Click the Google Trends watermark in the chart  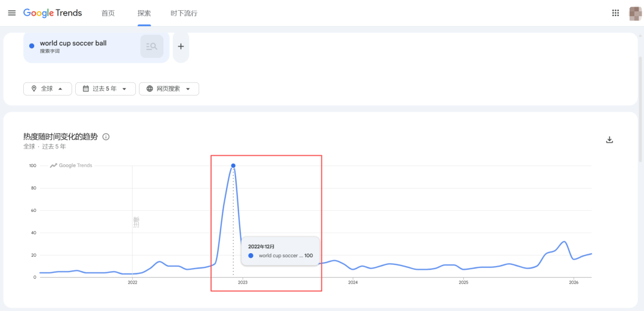[x=71, y=165]
